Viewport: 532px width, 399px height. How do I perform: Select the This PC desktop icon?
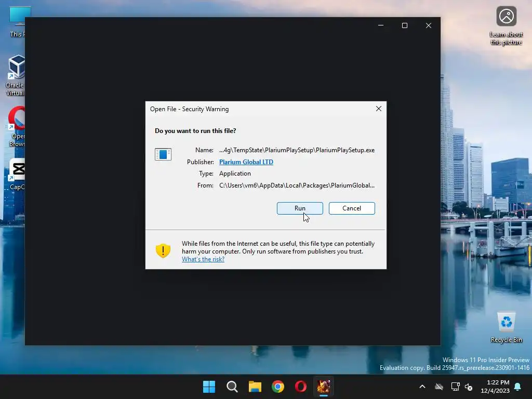click(16, 22)
